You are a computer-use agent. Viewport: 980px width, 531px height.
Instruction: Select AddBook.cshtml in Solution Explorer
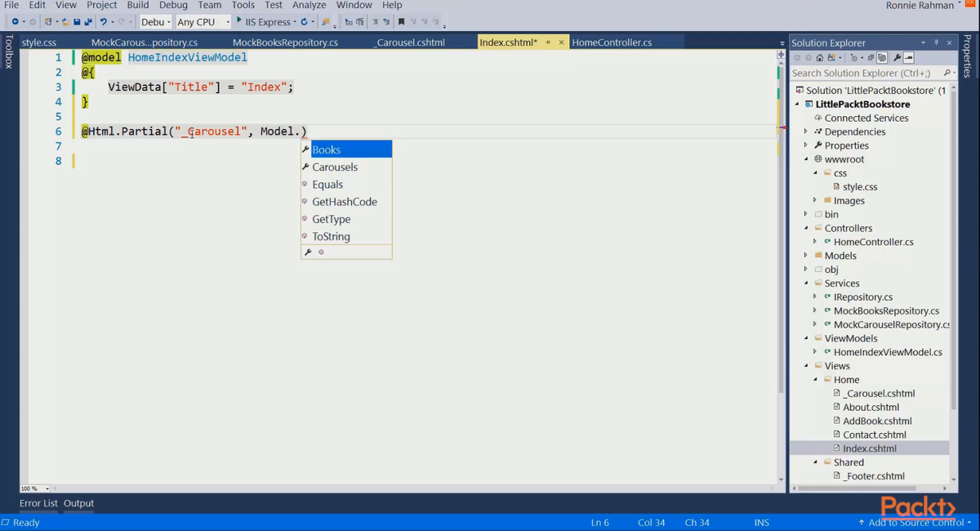877,421
